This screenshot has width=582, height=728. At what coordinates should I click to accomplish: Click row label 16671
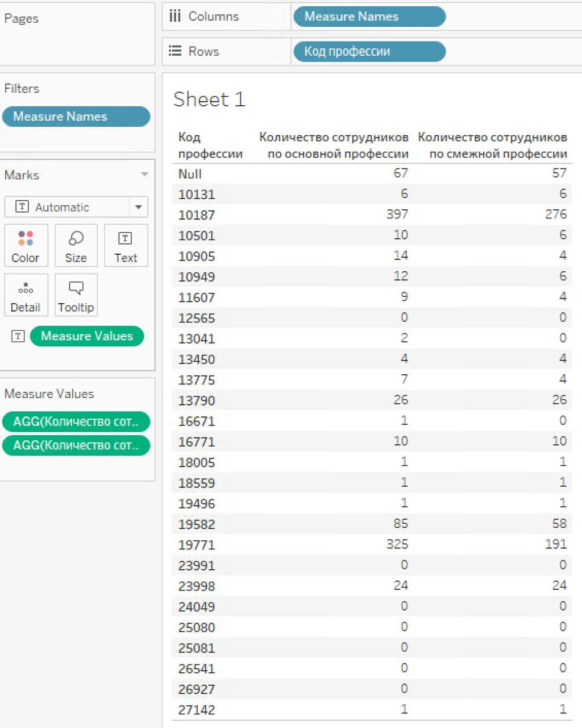point(197,421)
